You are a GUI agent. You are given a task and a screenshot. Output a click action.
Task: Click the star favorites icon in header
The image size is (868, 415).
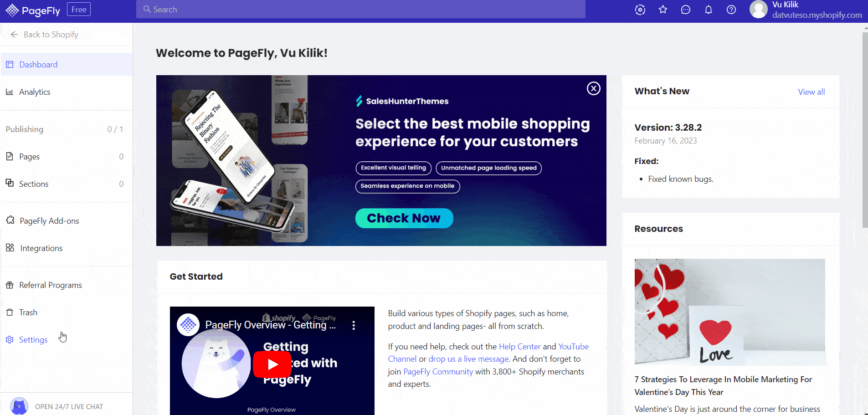click(663, 10)
